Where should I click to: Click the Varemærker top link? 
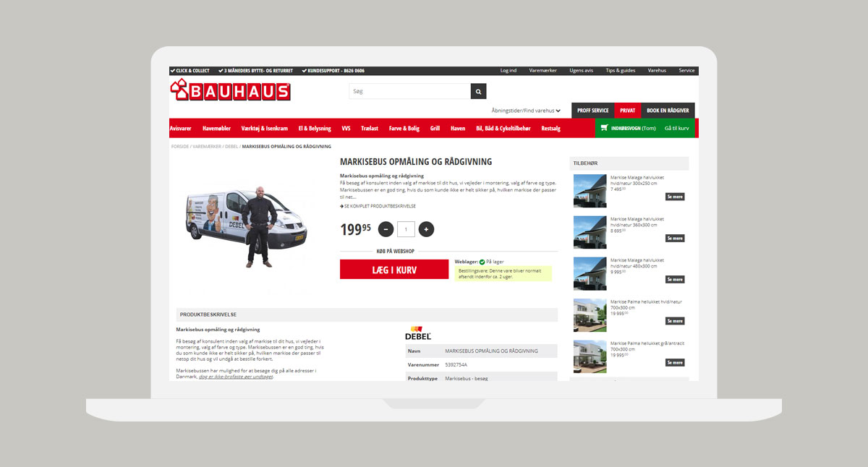[x=543, y=71]
